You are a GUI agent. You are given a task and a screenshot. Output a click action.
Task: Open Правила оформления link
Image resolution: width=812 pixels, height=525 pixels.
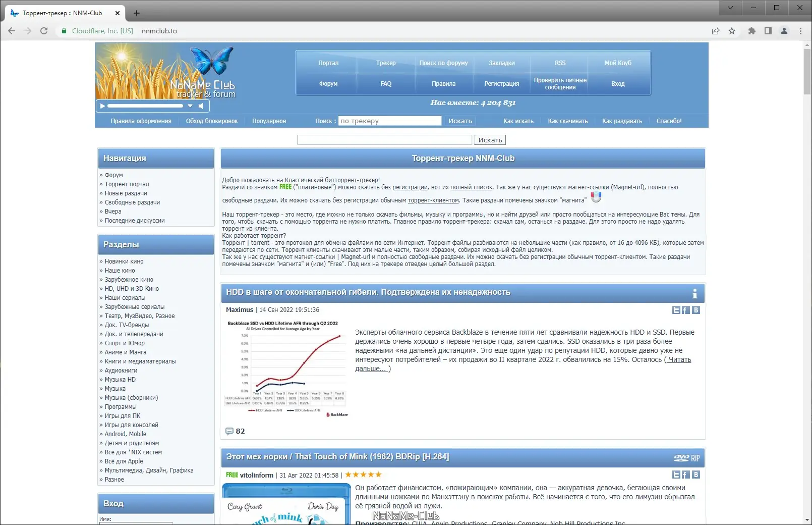tap(141, 121)
